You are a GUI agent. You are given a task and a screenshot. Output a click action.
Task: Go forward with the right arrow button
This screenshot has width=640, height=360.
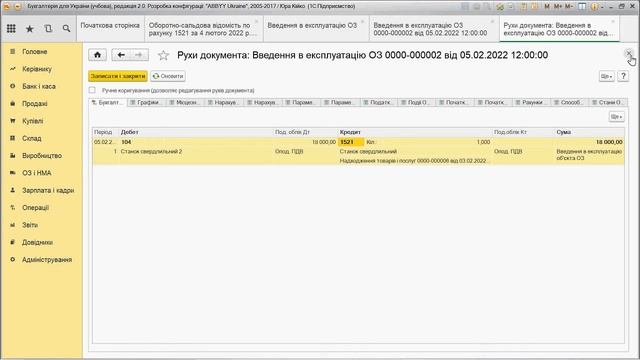pyautogui.click(x=139, y=55)
